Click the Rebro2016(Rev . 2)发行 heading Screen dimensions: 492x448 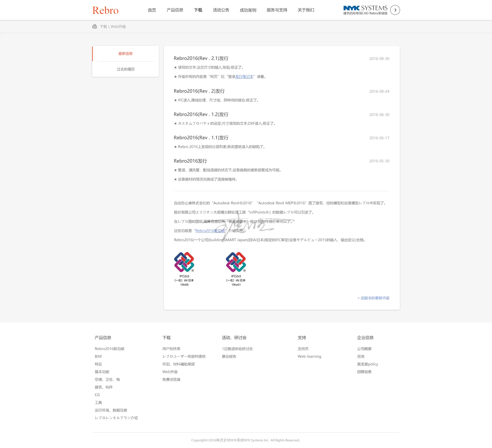click(x=199, y=91)
